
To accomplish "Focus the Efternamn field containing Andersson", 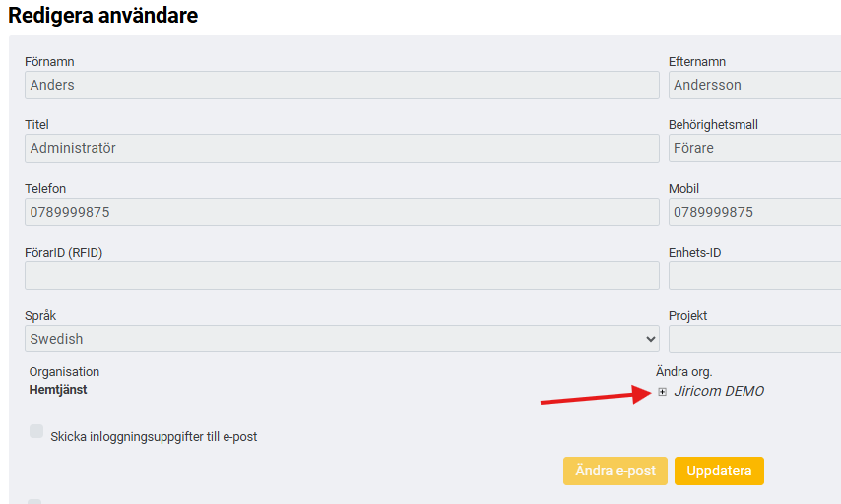I will point(754,85).
